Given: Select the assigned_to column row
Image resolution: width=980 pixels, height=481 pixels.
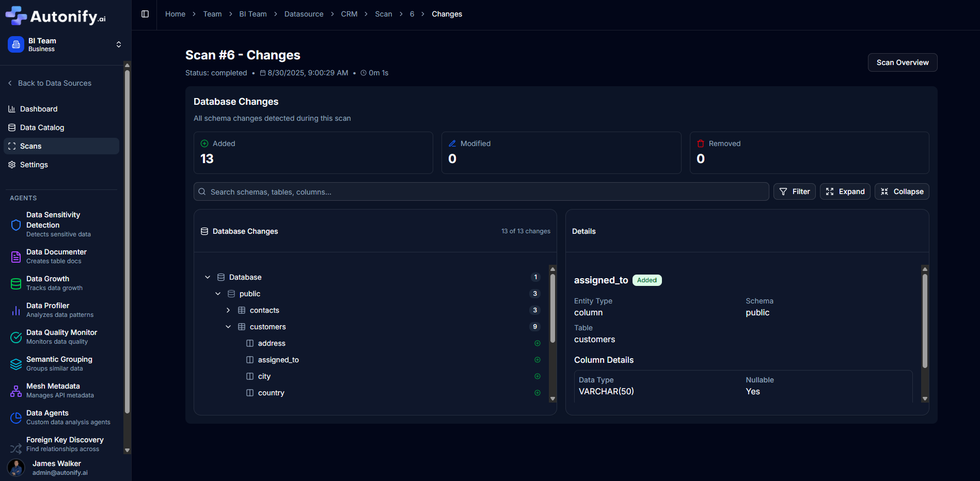Looking at the screenshot, I should [x=394, y=360].
